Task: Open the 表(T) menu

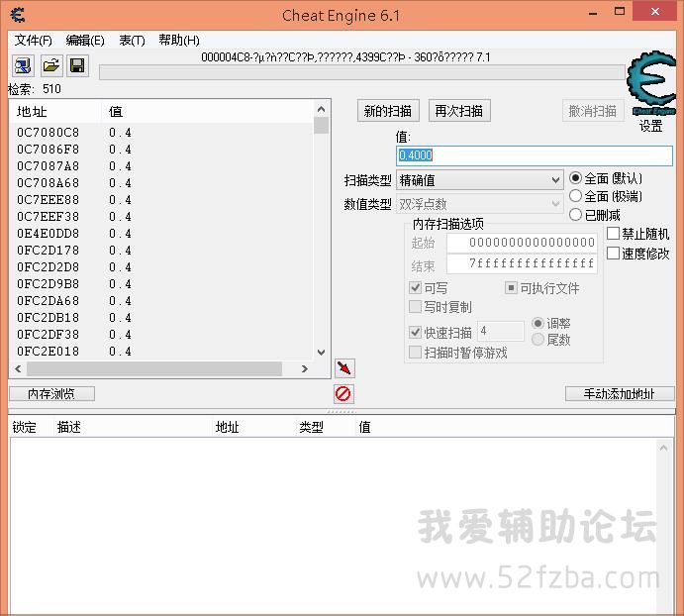Action: [x=132, y=41]
